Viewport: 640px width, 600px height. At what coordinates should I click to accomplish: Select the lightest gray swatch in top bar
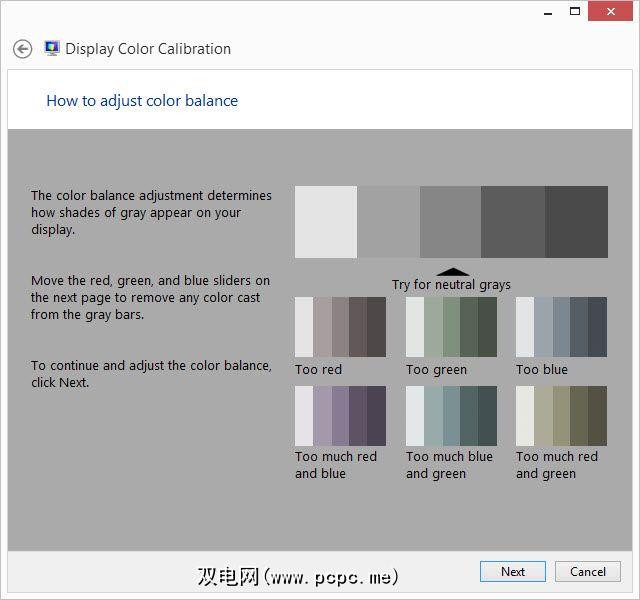pos(326,222)
